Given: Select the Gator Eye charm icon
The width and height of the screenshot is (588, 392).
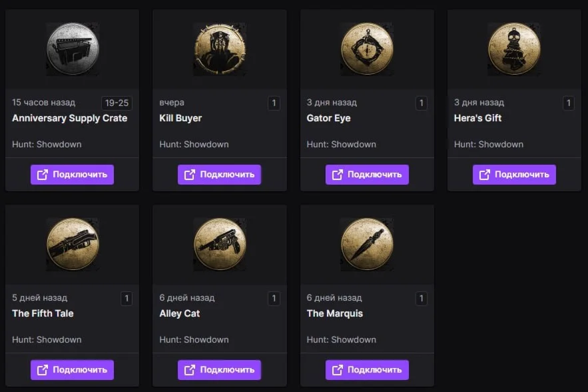Looking at the screenshot, I should 367,49.
